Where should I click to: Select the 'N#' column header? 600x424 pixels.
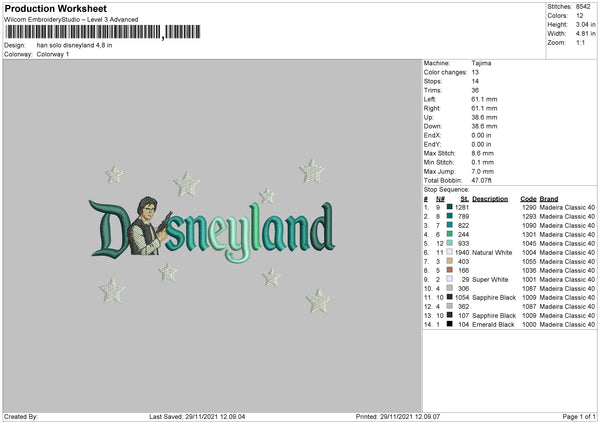[x=440, y=199]
